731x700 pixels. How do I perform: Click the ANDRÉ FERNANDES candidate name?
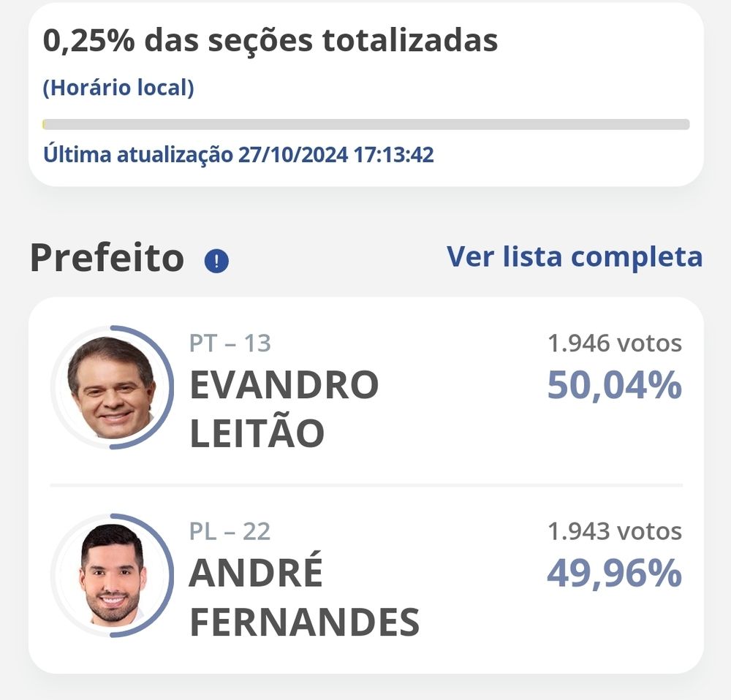[x=303, y=597]
